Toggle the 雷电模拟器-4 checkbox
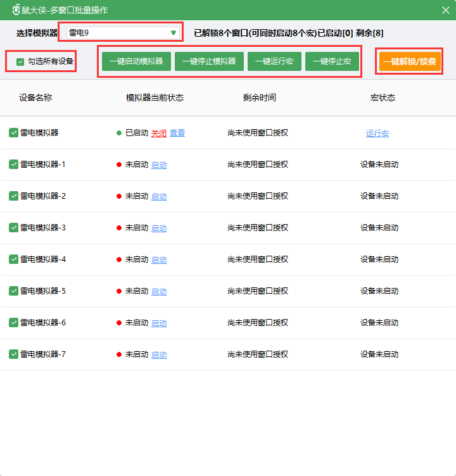This screenshot has height=476, width=456. tap(13, 259)
